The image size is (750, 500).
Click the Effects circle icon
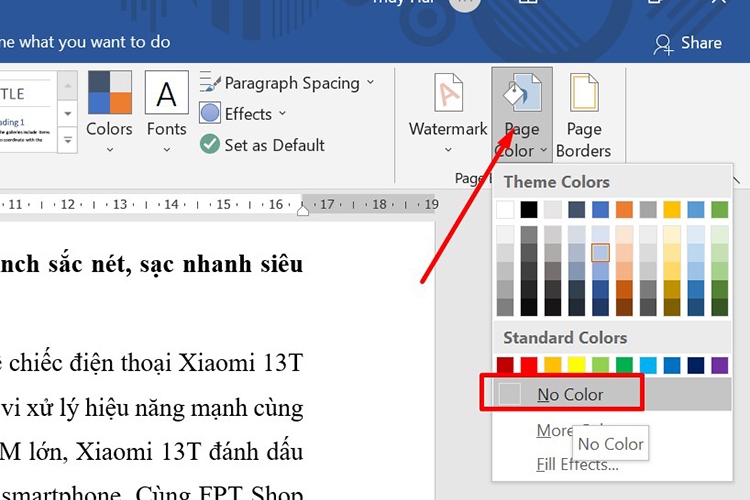coord(210,113)
